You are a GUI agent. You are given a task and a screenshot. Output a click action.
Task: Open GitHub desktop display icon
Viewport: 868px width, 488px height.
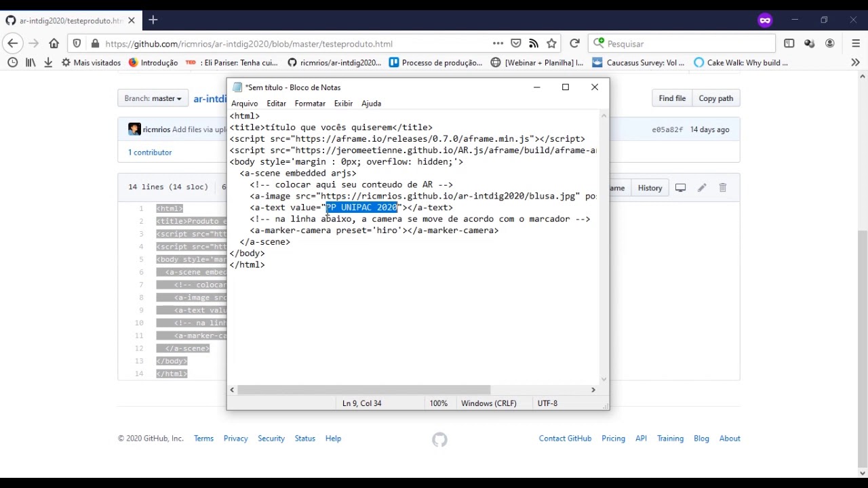(681, 188)
